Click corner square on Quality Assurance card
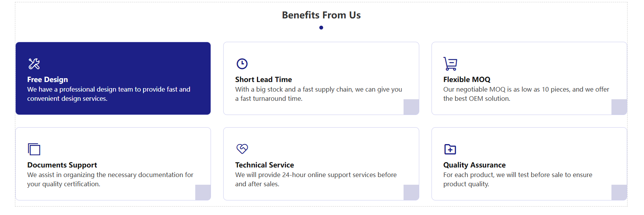This screenshot has width=644, height=215. pos(619,192)
